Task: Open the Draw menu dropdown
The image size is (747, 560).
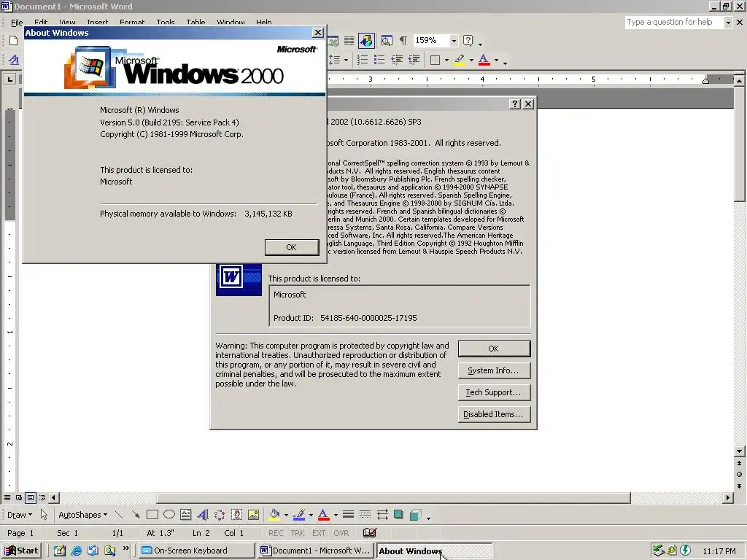Action: pyautogui.click(x=20, y=515)
